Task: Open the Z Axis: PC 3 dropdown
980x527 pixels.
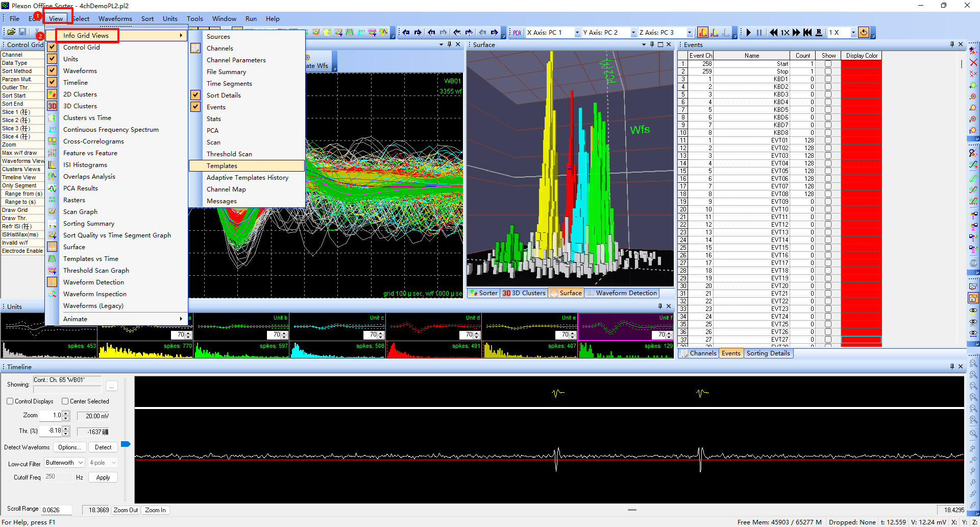Action: [x=690, y=33]
